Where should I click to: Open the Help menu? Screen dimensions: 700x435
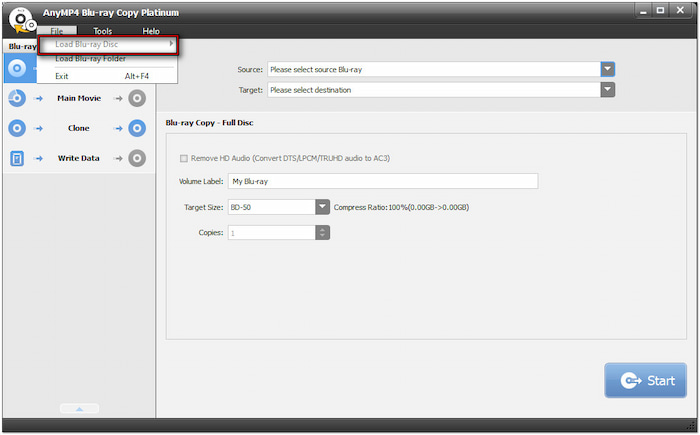(151, 31)
